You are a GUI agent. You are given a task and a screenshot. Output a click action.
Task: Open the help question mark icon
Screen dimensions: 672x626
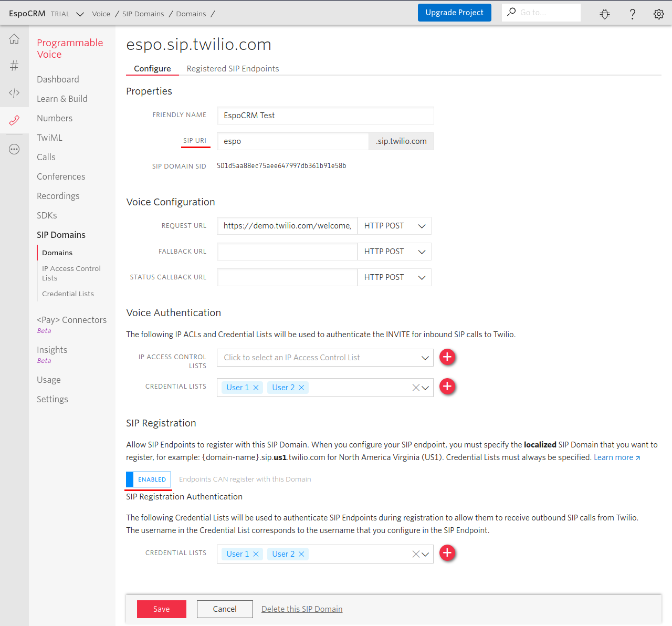coord(632,14)
